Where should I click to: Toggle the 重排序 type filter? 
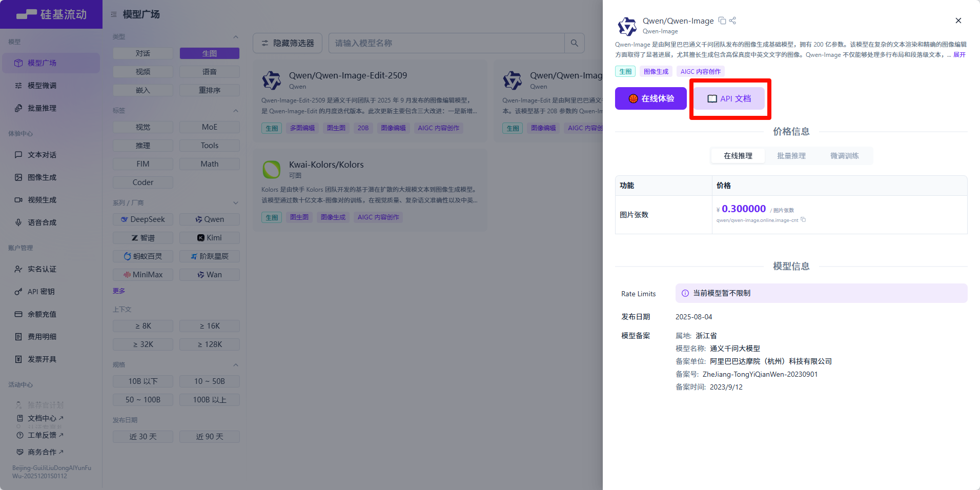click(x=210, y=90)
